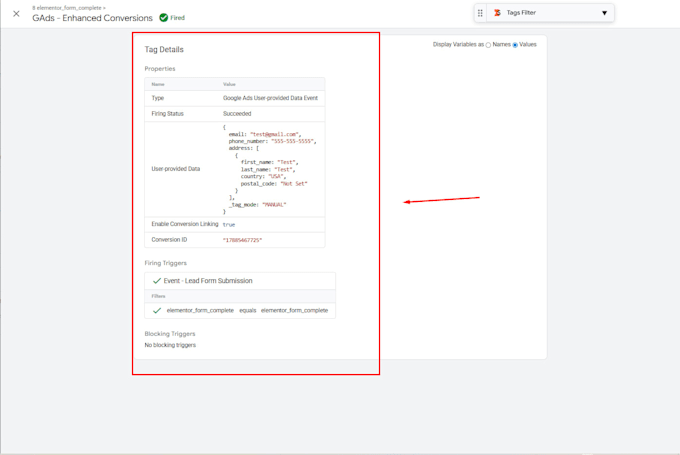Click the email test@gmail.com value

(x=274, y=134)
